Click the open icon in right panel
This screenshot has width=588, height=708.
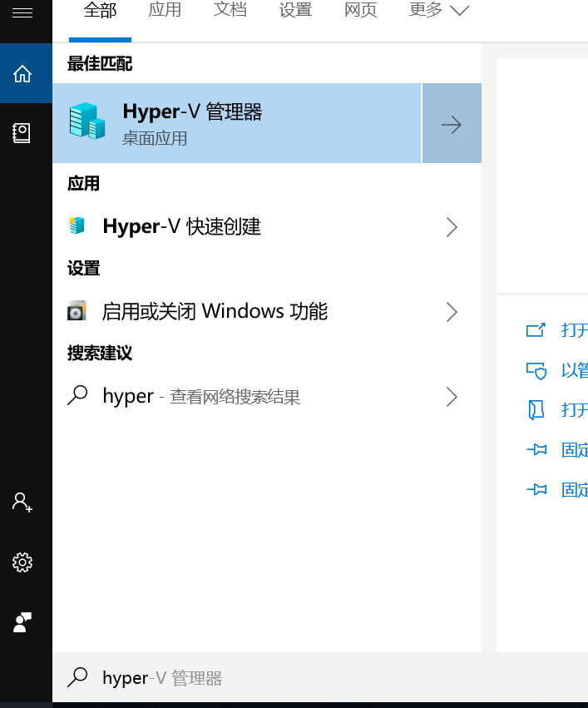tap(536, 330)
